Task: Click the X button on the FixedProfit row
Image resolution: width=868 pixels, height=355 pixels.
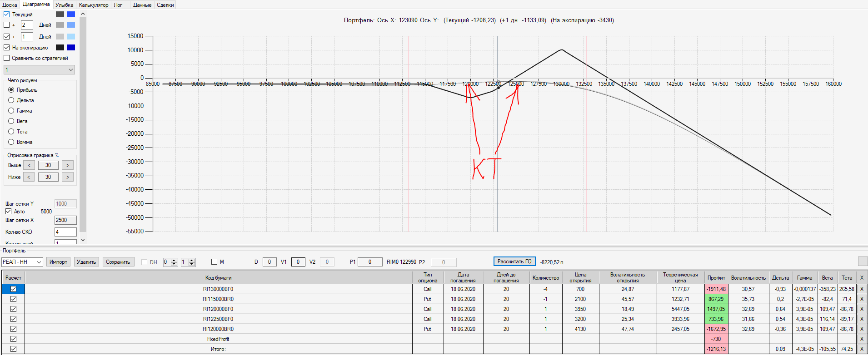Action: click(861, 339)
